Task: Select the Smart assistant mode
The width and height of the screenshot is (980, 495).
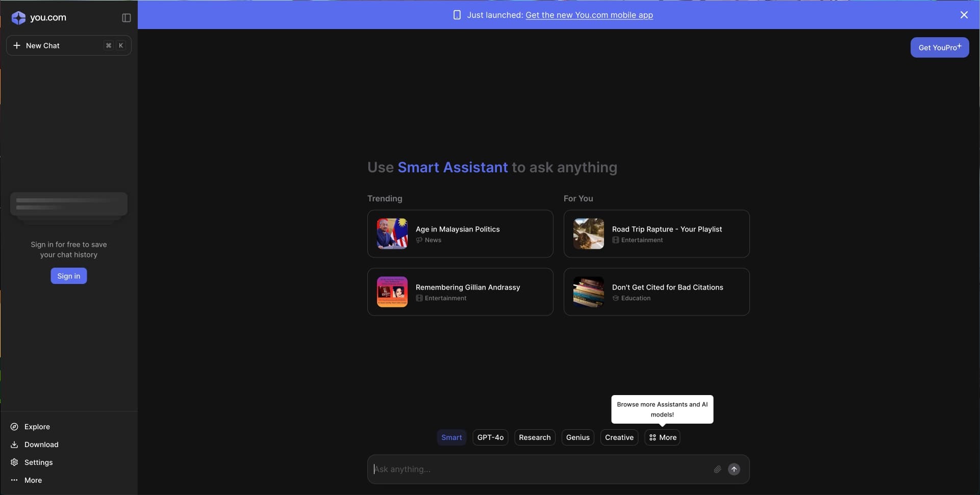Action: (x=451, y=437)
